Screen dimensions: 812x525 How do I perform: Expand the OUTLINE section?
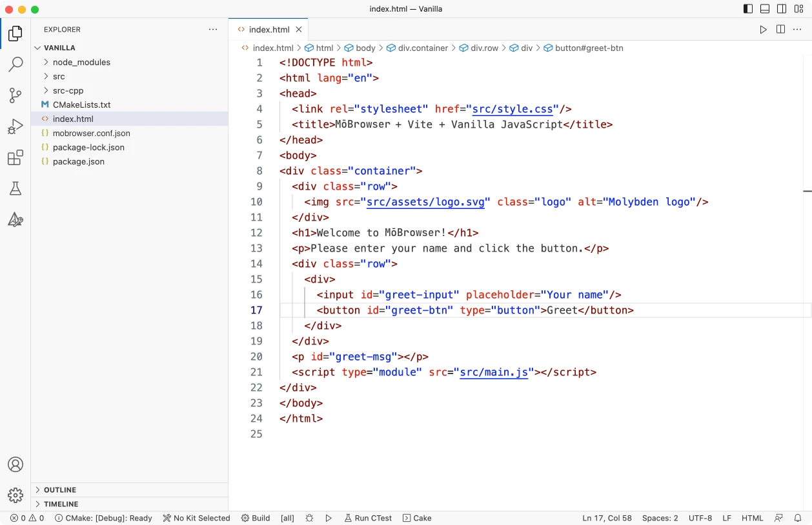(x=61, y=490)
